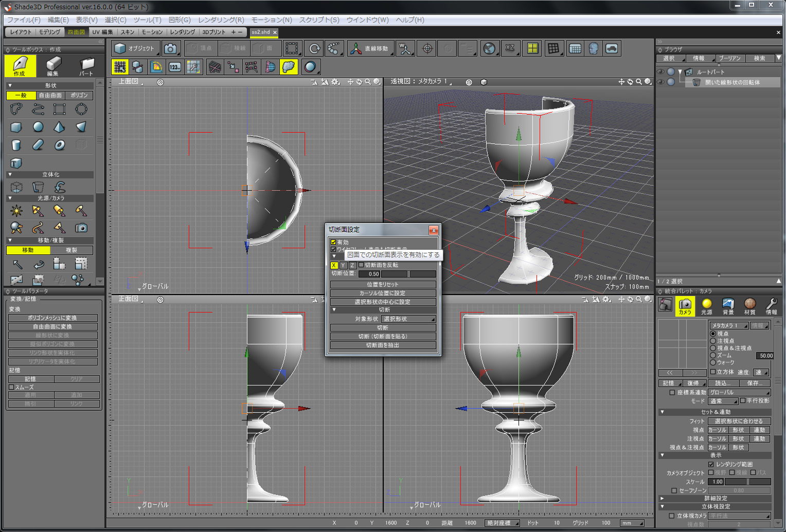The height and width of the screenshot is (532, 786).
Task: Collapse the 立体視設定 section
Action: click(x=662, y=507)
